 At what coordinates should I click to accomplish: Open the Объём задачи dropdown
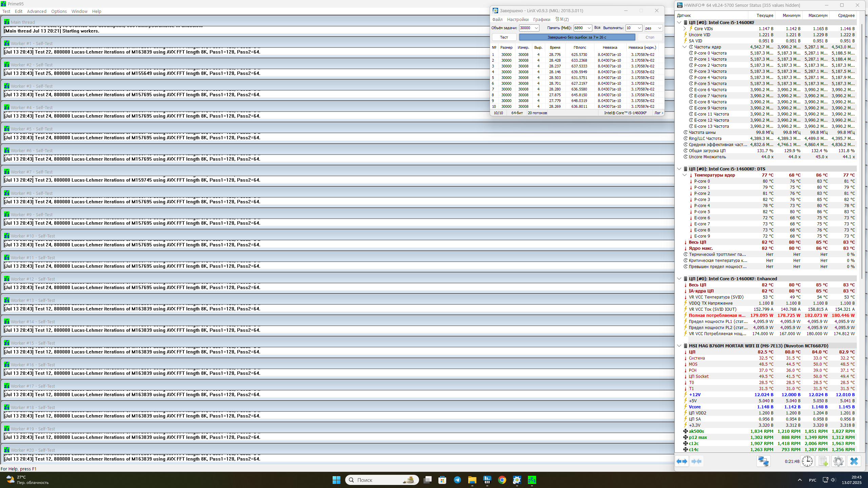point(536,28)
